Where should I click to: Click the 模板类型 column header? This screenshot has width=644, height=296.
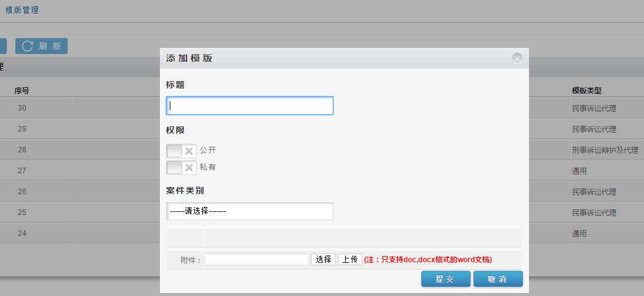(x=586, y=90)
